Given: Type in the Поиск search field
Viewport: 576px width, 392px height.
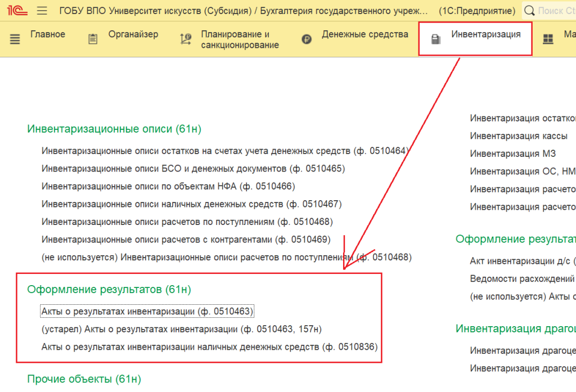Looking at the screenshot, I should [556, 11].
